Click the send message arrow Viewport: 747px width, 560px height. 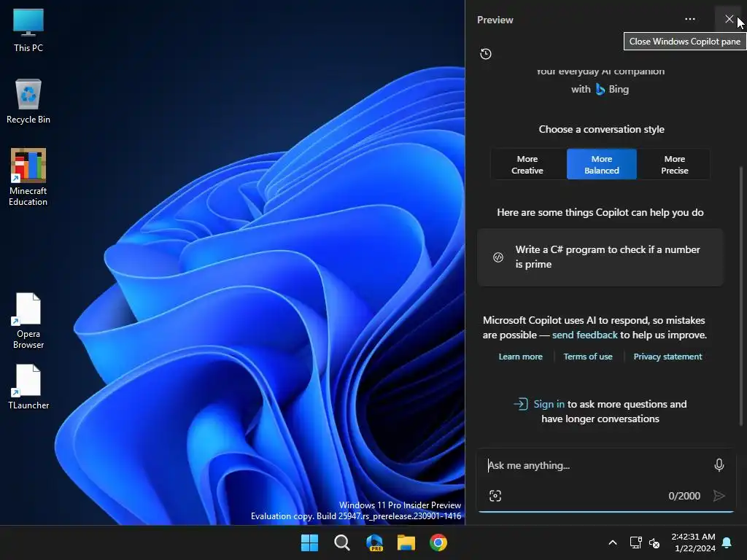[719, 496]
